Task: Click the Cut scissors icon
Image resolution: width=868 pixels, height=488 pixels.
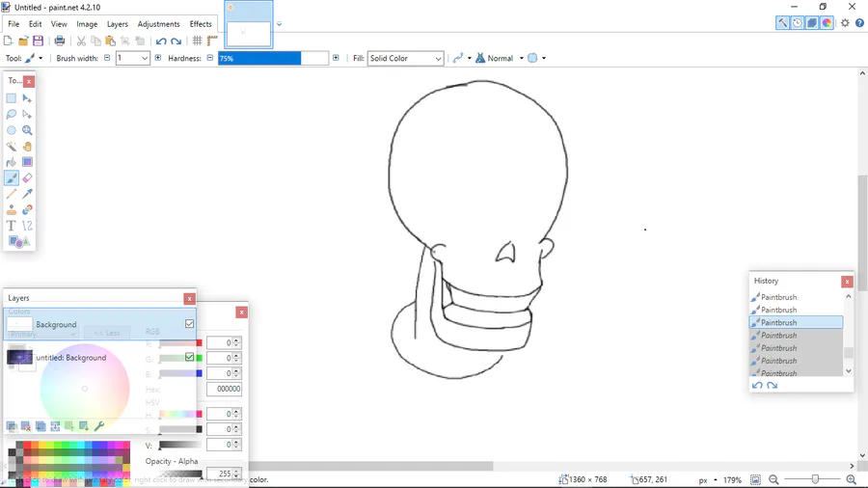Action: [81, 41]
